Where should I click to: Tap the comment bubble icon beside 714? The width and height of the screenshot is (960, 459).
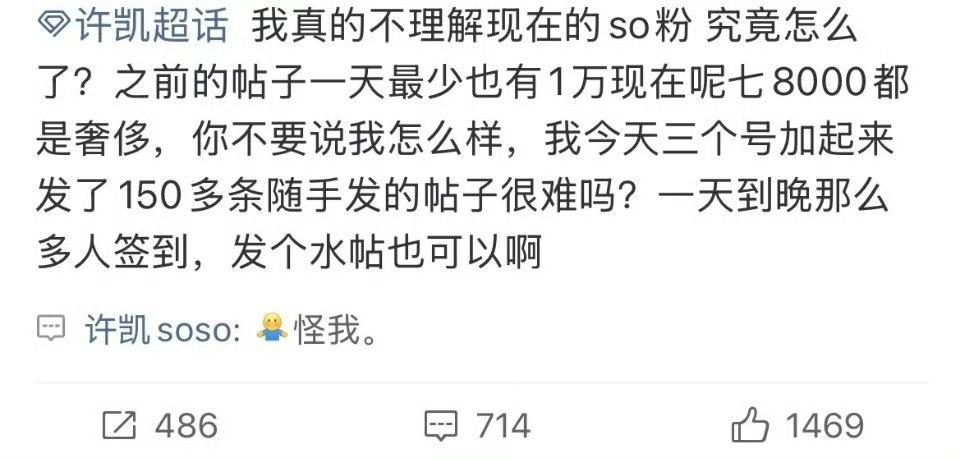(441, 425)
